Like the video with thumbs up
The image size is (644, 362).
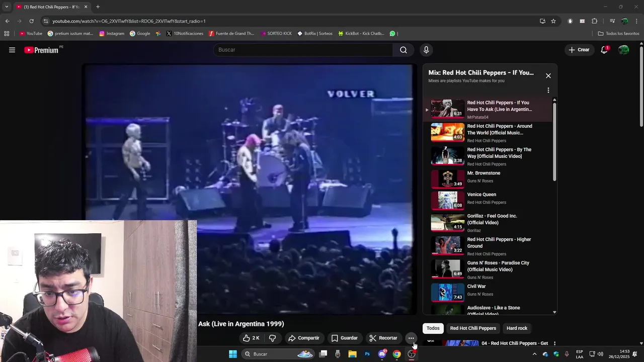tap(251, 338)
